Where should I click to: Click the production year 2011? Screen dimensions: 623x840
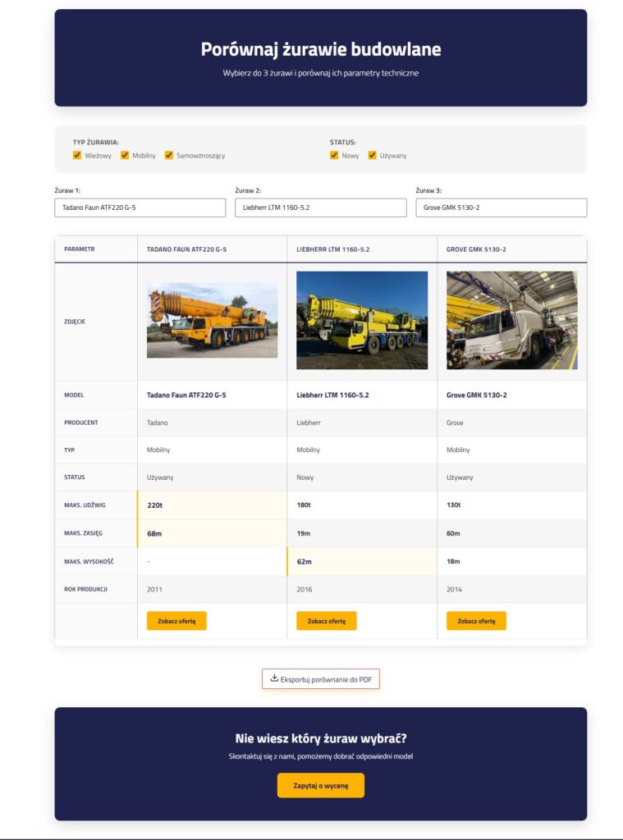pos(154,589)
